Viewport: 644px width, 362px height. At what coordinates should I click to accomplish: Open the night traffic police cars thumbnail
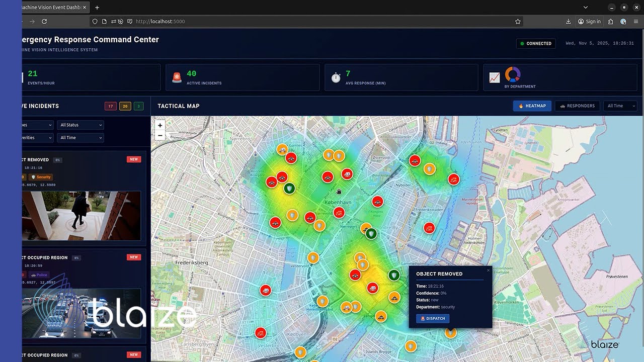point(82,313)
